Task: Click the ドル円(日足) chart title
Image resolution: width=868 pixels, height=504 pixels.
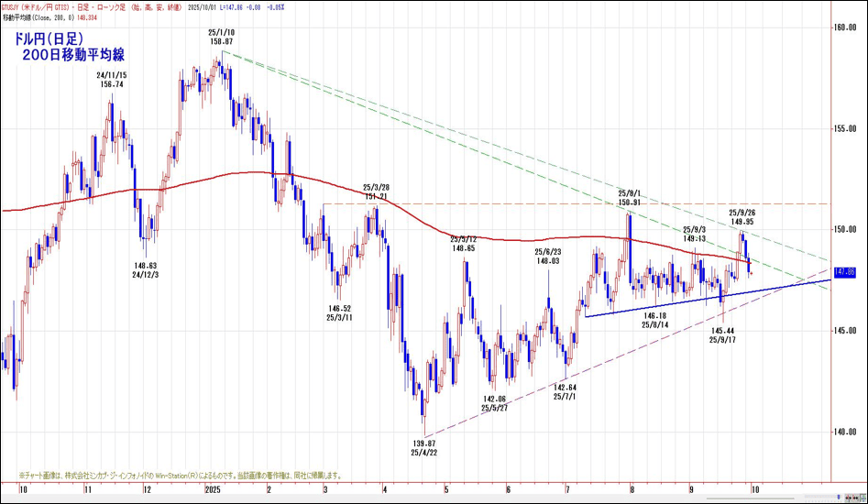Action: tap(48, 40)
